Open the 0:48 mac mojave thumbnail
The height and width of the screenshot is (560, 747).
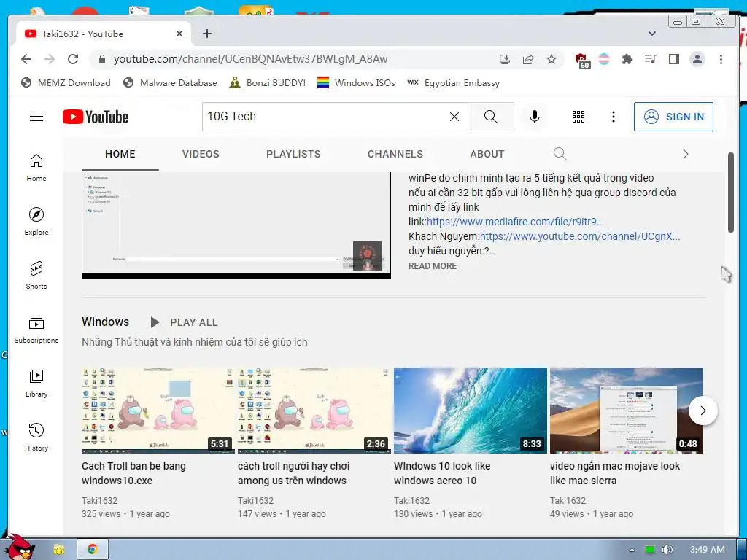[x=627, y=411]
